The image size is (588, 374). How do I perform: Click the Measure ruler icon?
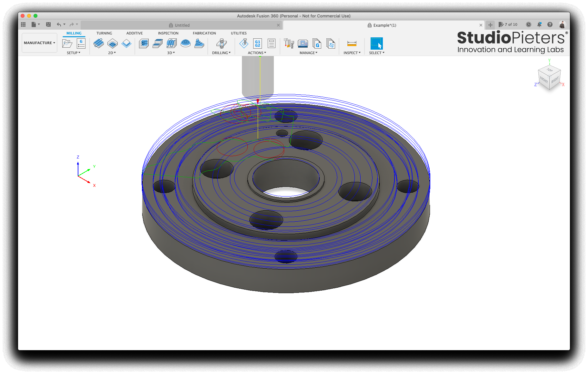pyautogui.click(x=352, y=43)
